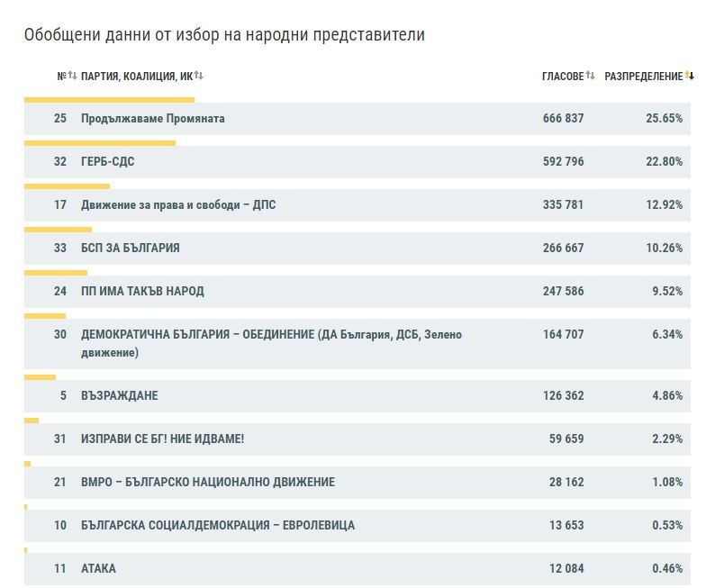Click vote count 247 586
This screenshot has width=706, height=588.
[564, 292]
